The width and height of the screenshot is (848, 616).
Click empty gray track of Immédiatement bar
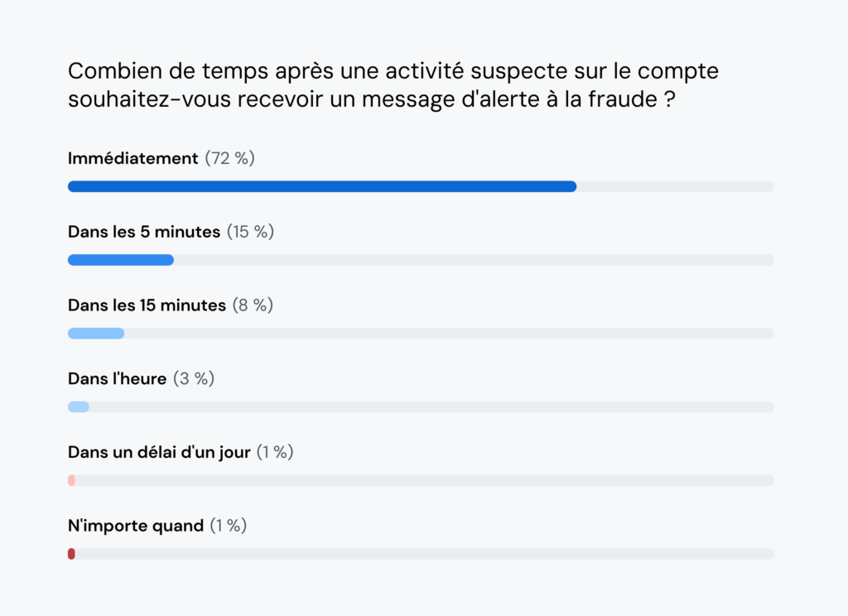(675, 186)
